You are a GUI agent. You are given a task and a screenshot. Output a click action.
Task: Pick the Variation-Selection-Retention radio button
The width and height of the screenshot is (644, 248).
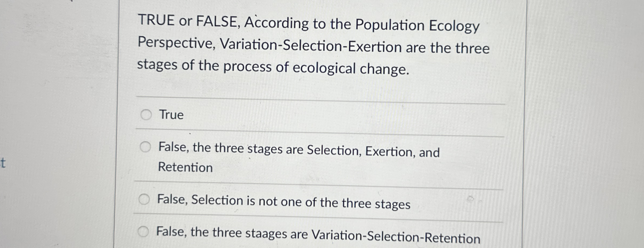143,232
